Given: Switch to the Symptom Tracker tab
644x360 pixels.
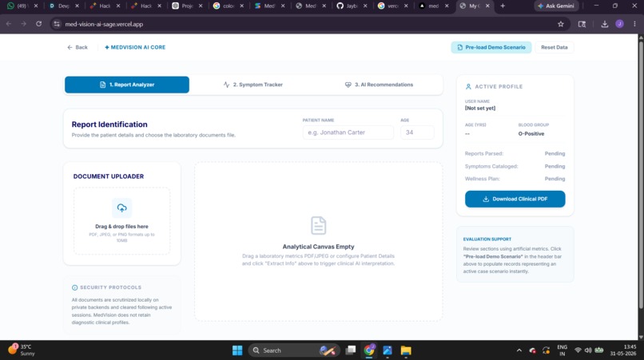Looking at the screenshot, I should pyautogui.click(x=253, y=85).
